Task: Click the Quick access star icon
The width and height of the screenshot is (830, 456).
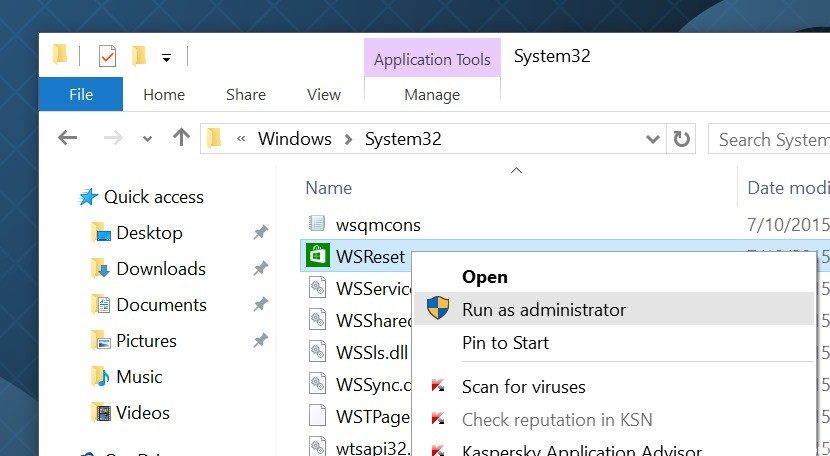Action: [x=88, y=197]
